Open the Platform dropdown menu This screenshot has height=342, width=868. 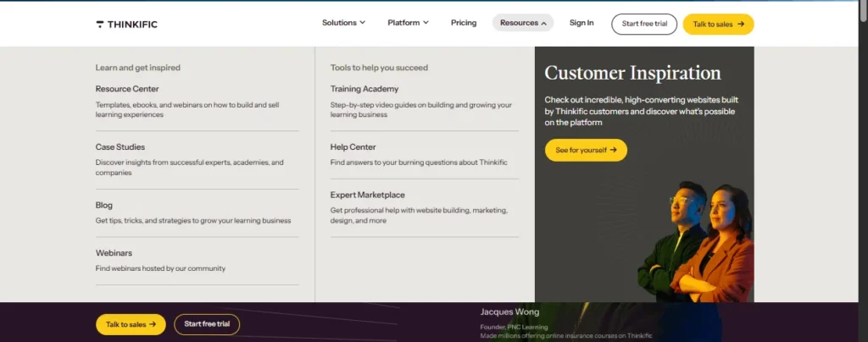408,23
